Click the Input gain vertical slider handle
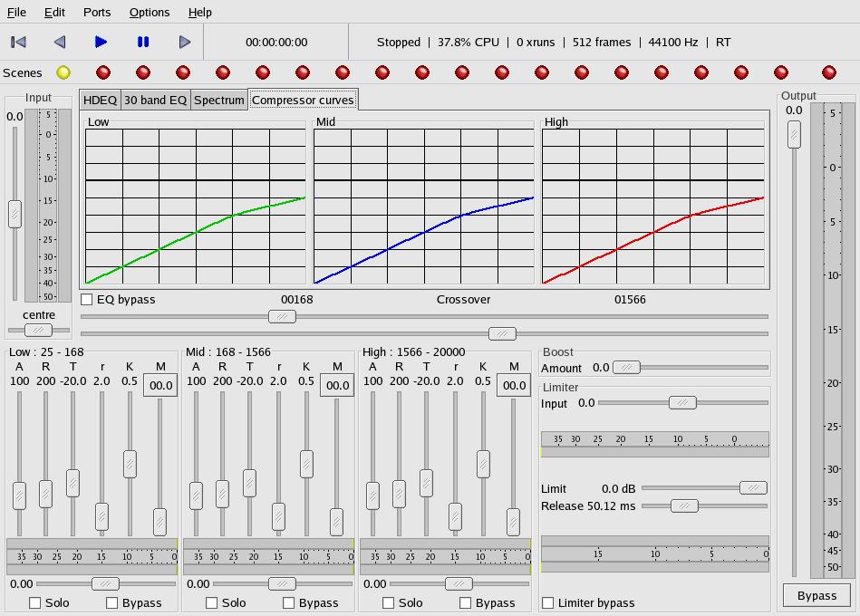This screenshot has height=616, width=860. tap(14, 215)
